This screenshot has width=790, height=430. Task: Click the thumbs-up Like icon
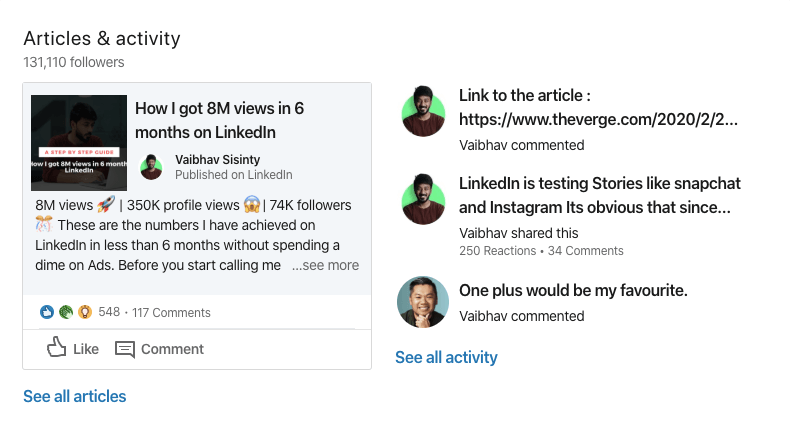pyautogui.click(x=56, y=347)
